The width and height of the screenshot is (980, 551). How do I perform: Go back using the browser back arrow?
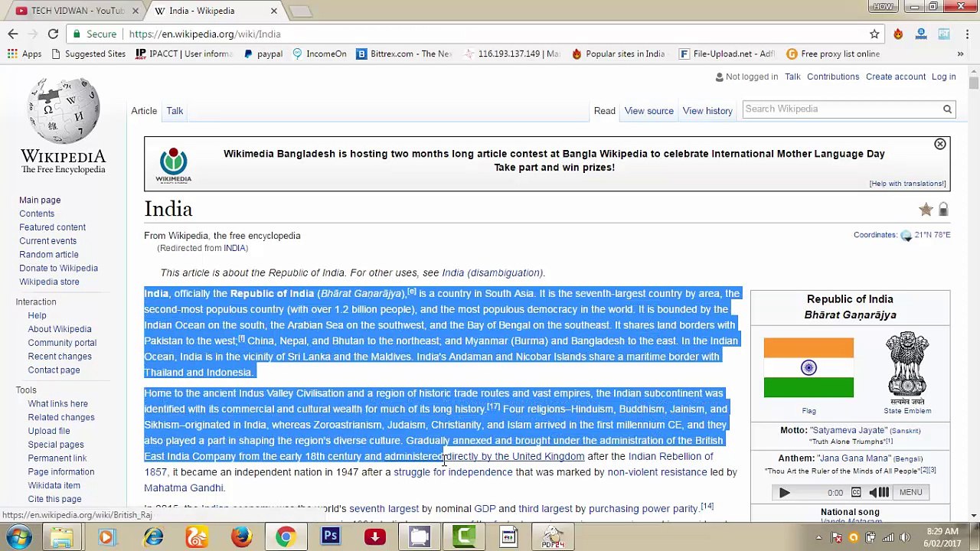13,34
